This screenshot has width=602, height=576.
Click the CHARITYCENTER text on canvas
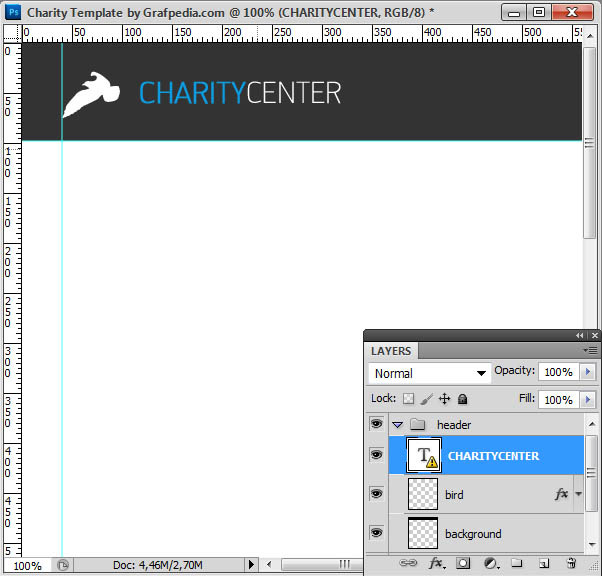point(240,93)
